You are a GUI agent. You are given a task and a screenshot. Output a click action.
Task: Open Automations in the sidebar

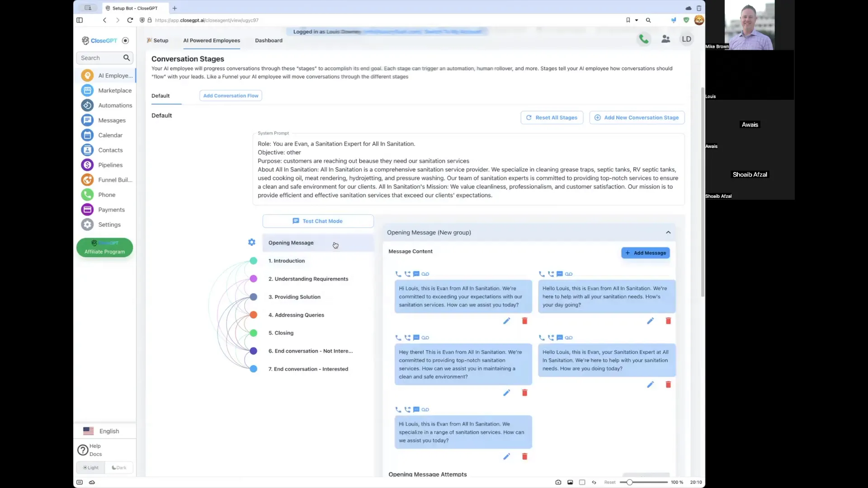coord(107,105)
